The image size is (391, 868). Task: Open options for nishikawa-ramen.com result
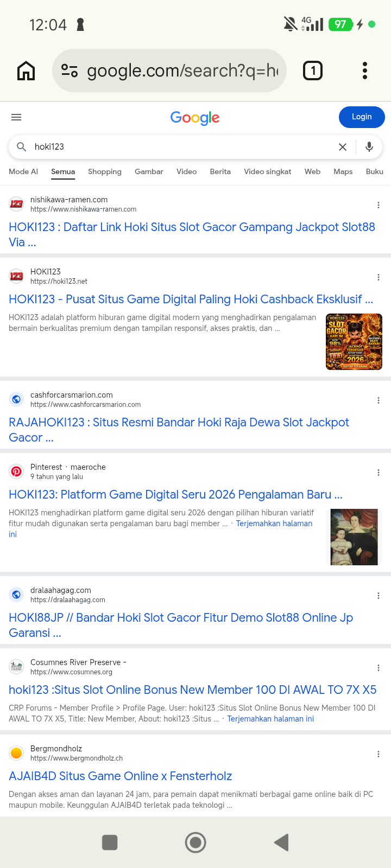coord(379,205)
